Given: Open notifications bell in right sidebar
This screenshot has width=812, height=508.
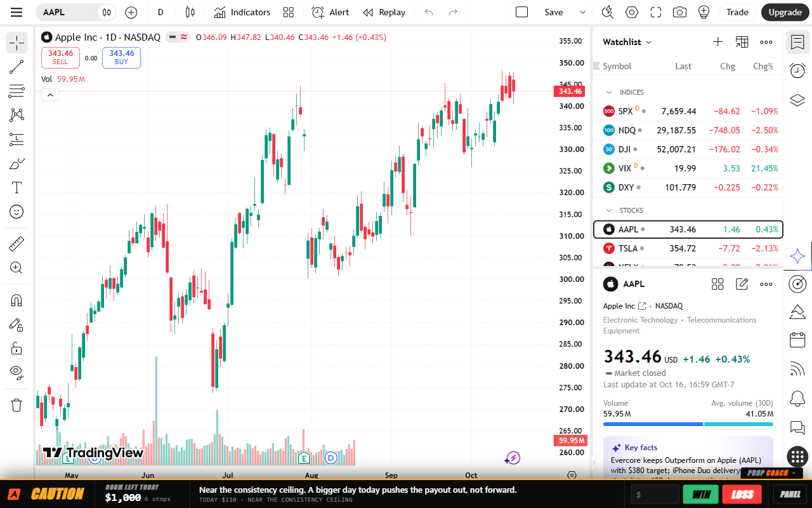Looking at the screenshot, I should (797, 399).
